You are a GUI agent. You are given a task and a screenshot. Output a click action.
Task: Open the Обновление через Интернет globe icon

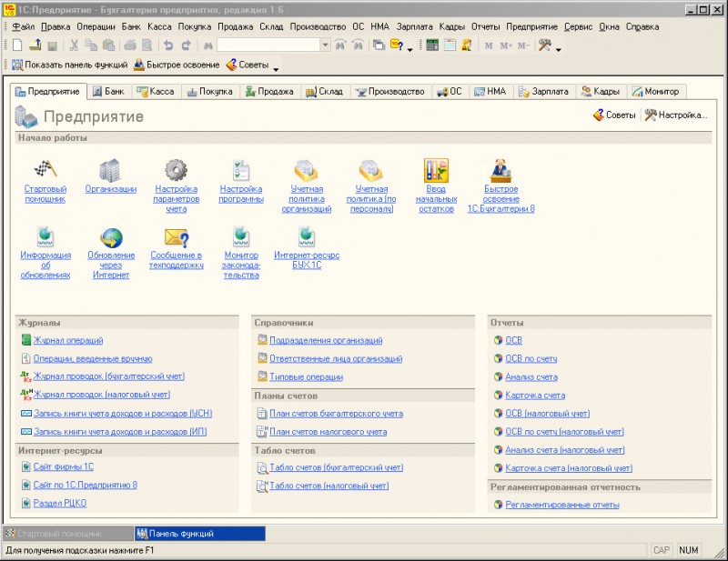point(111,237)
